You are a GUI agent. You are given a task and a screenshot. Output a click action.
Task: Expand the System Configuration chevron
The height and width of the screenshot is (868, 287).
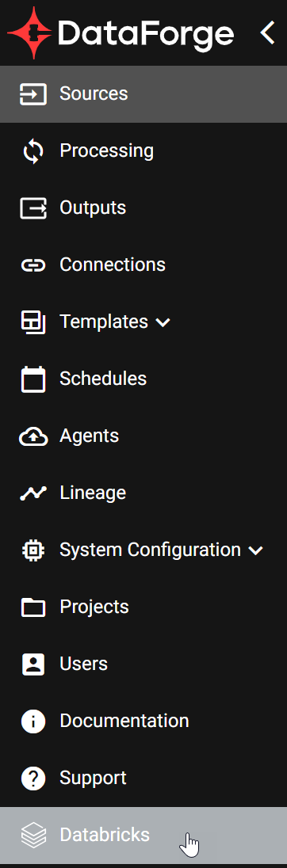click(255, 550)
